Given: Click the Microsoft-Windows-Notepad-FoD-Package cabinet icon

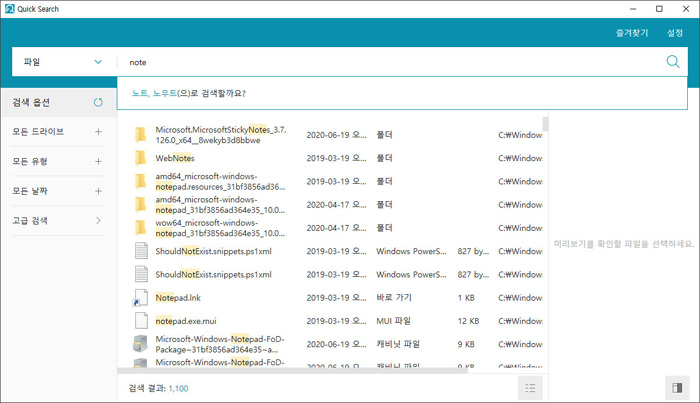Looking at the screenshot, I should (140, 344).
